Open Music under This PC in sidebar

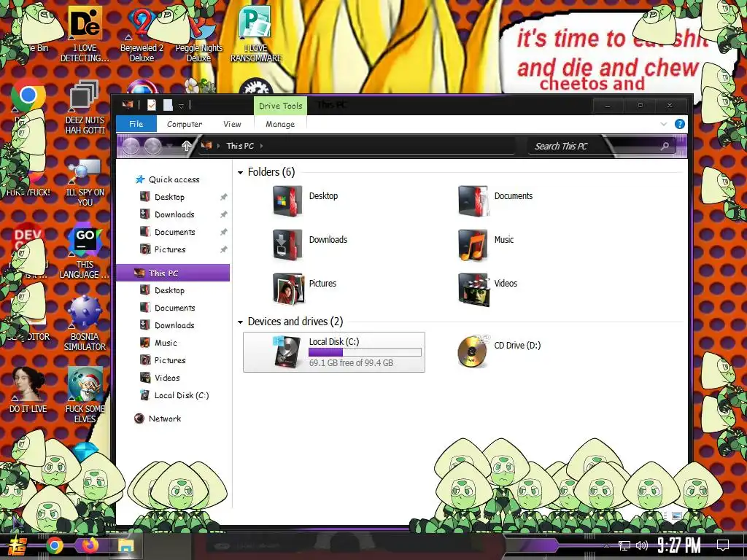(166, 343)
